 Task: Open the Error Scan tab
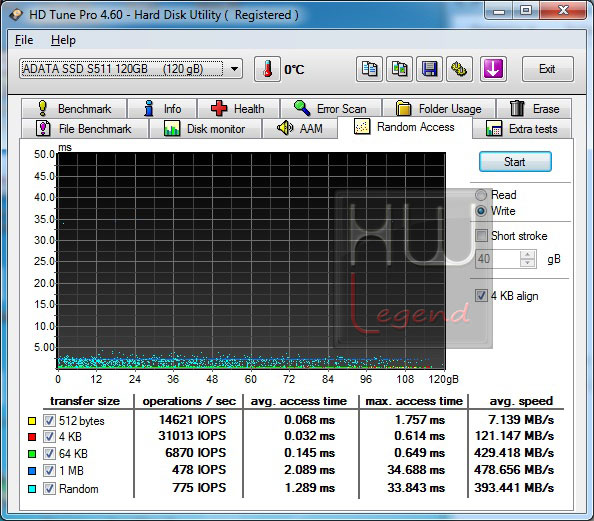(331, 109)
